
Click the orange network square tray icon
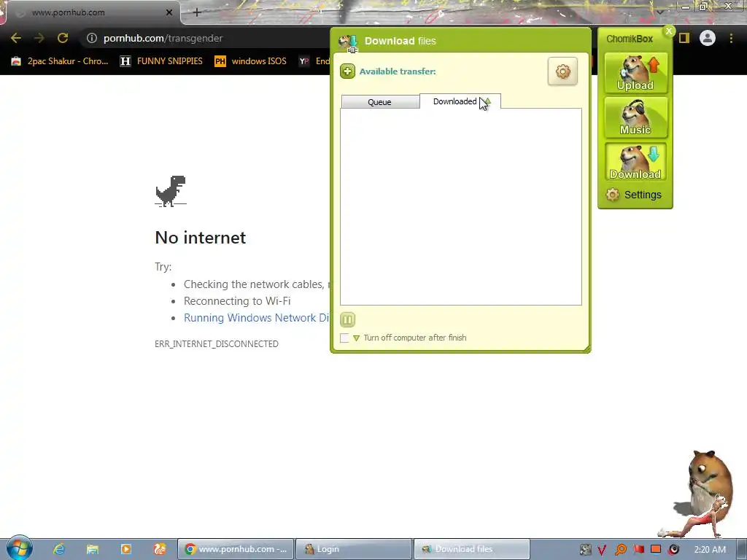(656, 549)
